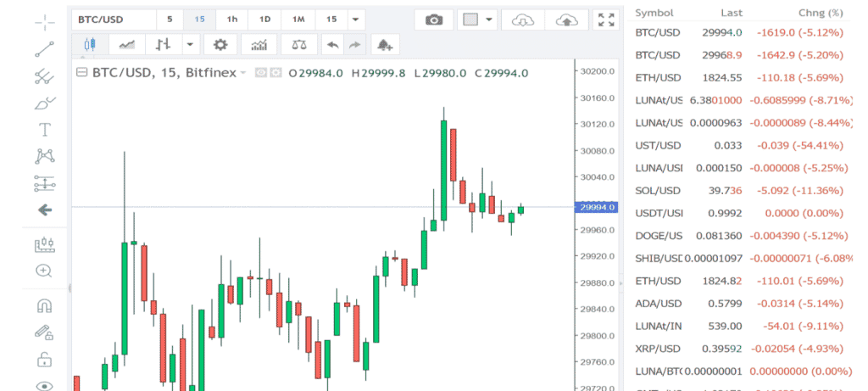The height and width of the screenshot is (391, 868).
Task: Open chart style dropdown arrow
Action: [x=190, y=44]
